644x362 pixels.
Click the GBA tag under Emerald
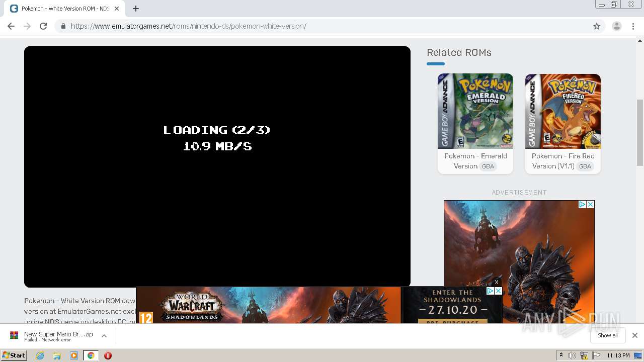(x=488, y=166)
